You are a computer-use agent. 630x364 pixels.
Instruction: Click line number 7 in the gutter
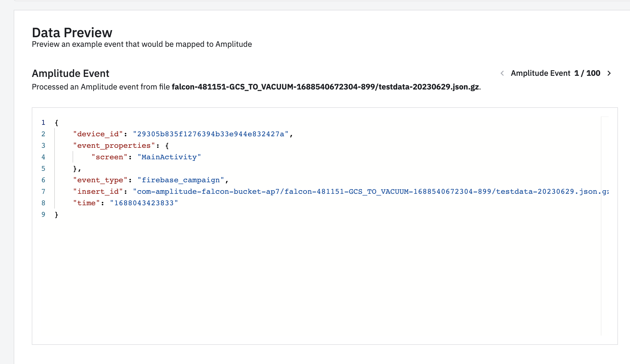(43, 192)
